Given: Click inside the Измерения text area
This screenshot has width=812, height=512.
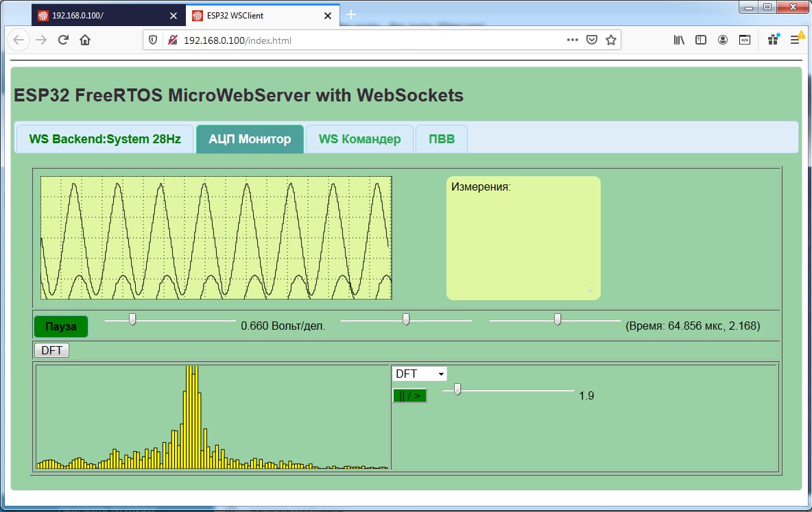Looking at the screenshot, I should (x=523, y=238).
